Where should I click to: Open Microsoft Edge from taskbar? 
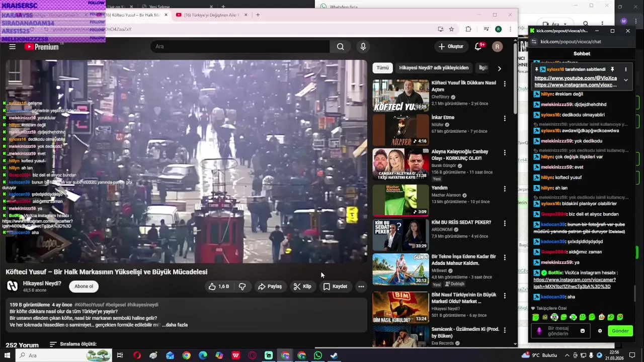203,355
